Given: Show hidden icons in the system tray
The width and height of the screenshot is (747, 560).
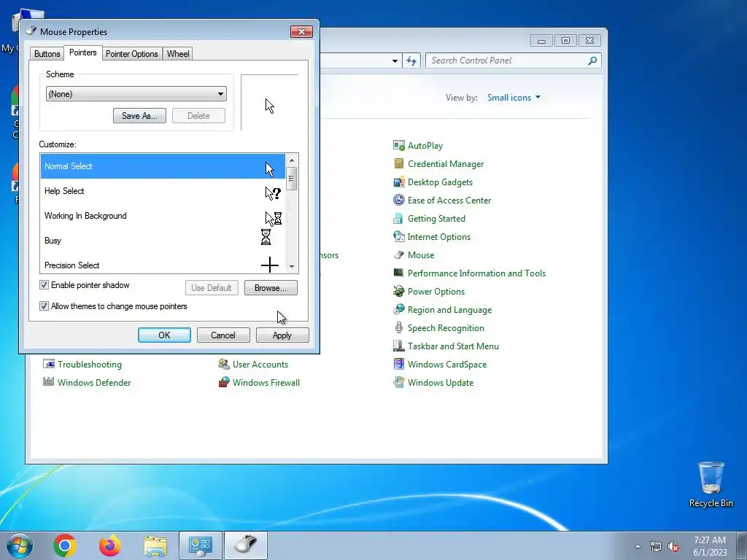Looking at the screenshot, I should point(638,546).
